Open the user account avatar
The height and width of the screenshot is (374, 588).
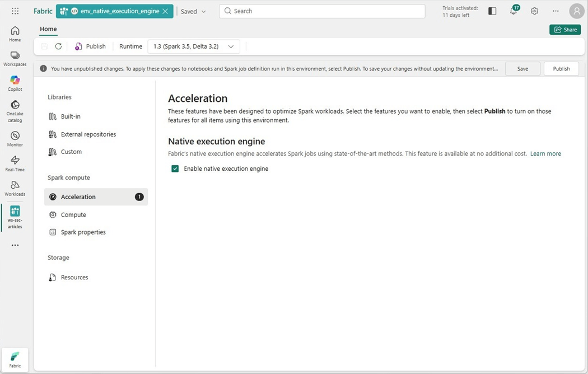pos(577,11)
